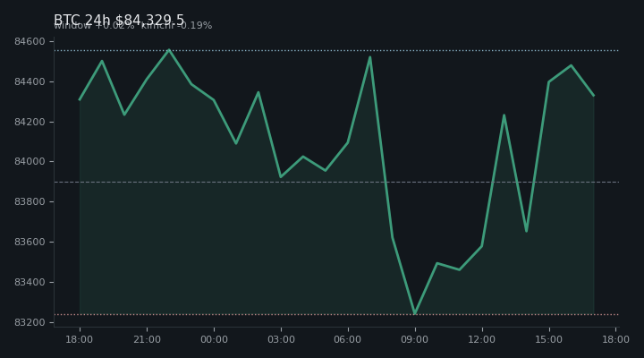Click the 06:00 x-axis label
Viewport: 644px width, 358px height.
(x=348, y=339)
